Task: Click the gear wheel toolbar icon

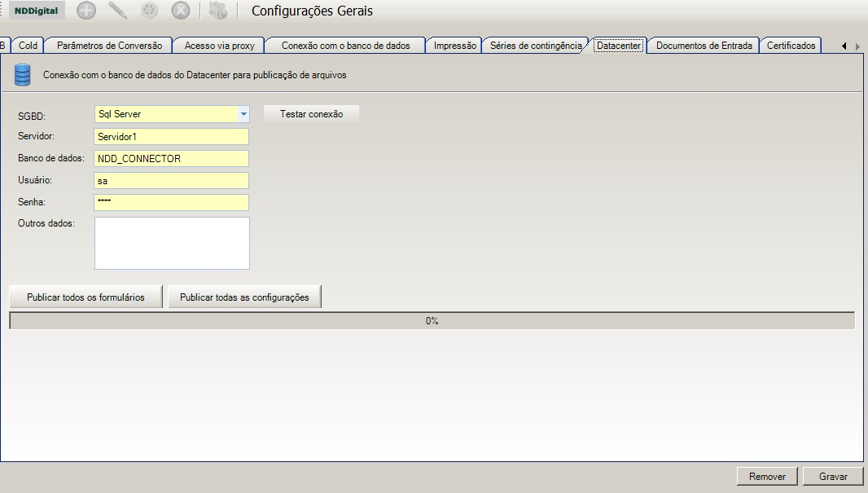Action: [x=149, y=11]
